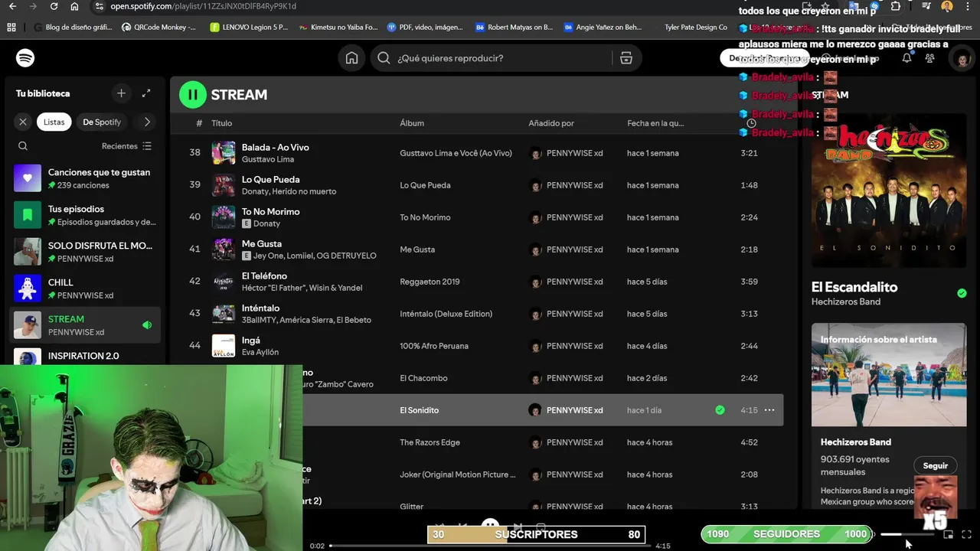Show more library filters with right chevron
Screen dimensions: 980x551
(147, 122)
